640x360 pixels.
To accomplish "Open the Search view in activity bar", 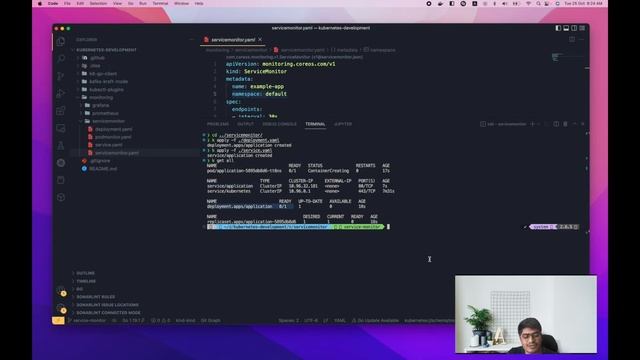I will coord(61,59).
